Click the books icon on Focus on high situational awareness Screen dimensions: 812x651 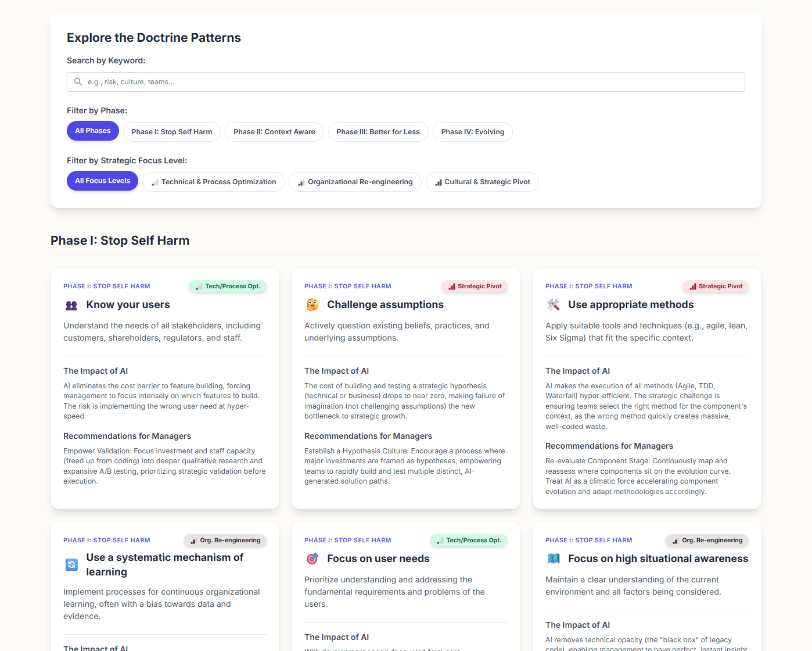pyautogui.click(x=554, y=559)
